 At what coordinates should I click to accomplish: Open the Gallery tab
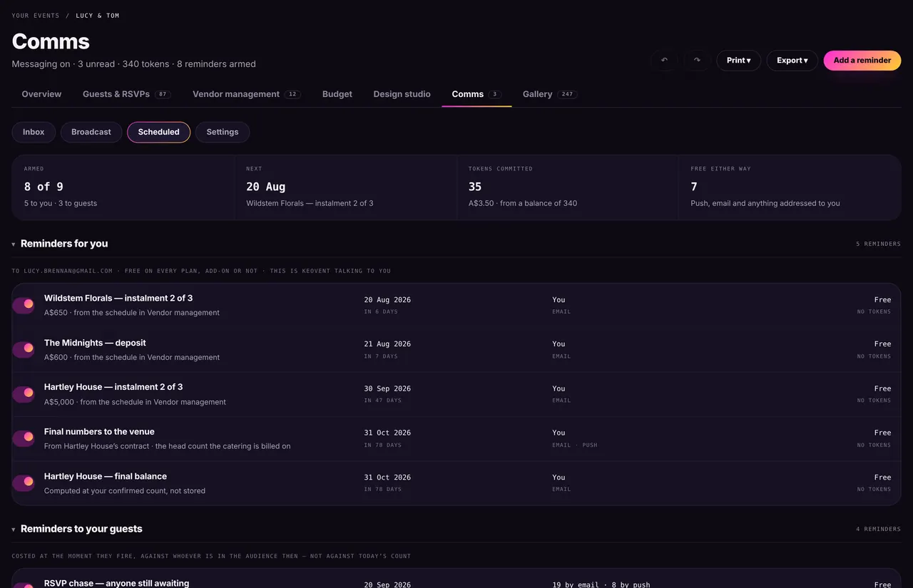pyautogui.click(x=549, y=94)
